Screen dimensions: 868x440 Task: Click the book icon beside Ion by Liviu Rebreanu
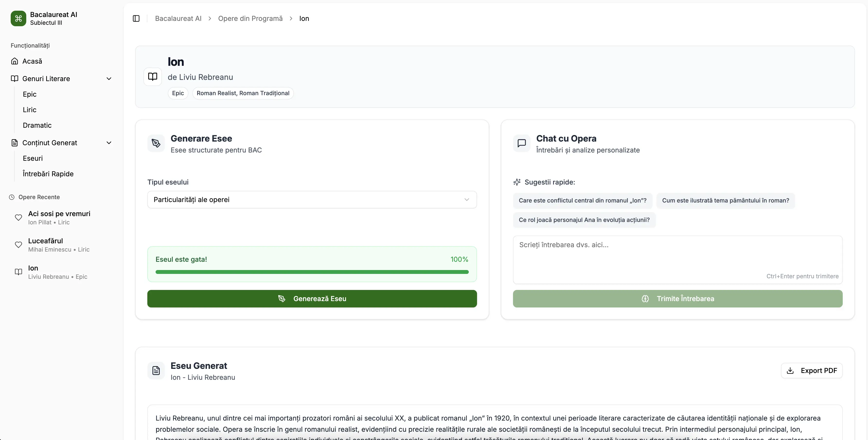(x=18, y=272)
